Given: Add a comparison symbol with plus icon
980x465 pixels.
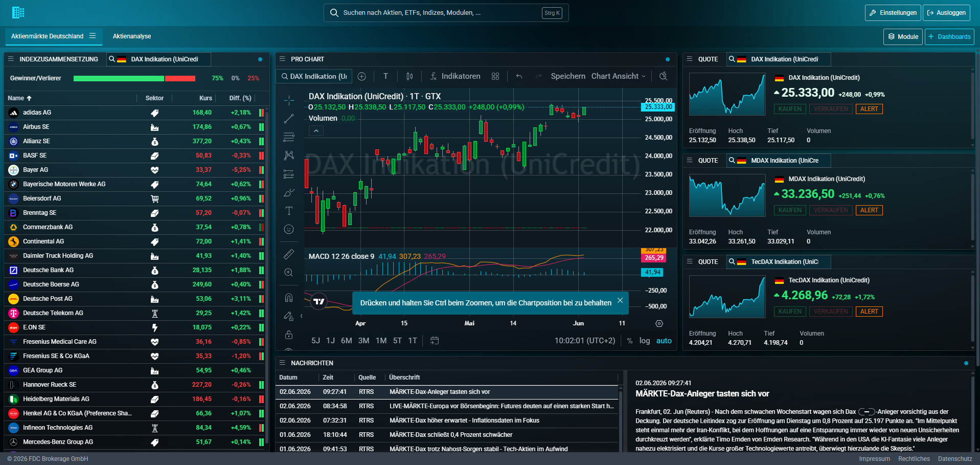Looking at the screenshot, I should (x=362, y=76).
